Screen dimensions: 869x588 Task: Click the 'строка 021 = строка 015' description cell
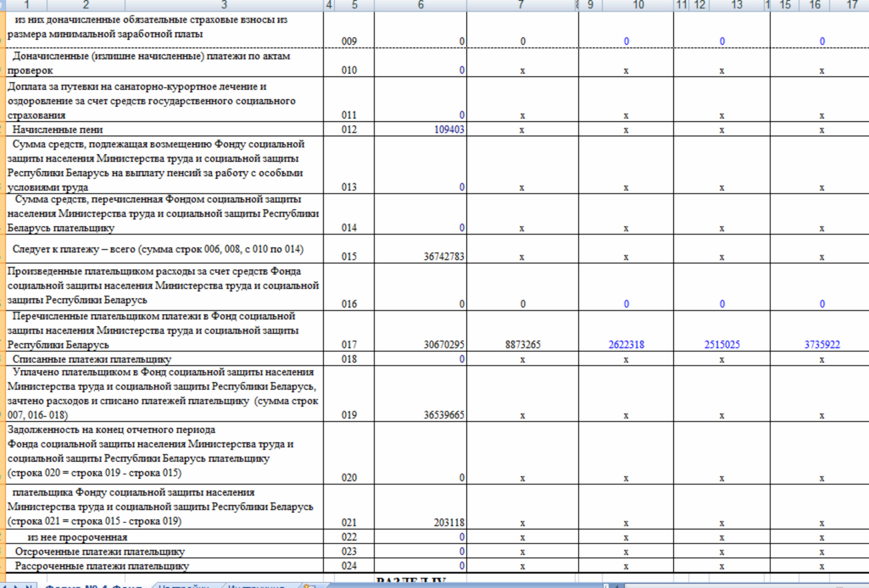(x=164, y=507)
